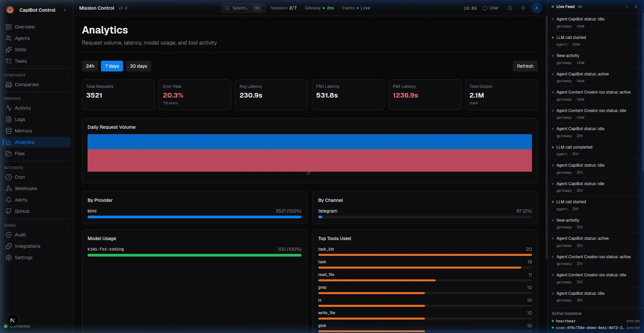This screenshot has height=333, width=644.
Task: Select the 24h time range
Action: (90, 66)
